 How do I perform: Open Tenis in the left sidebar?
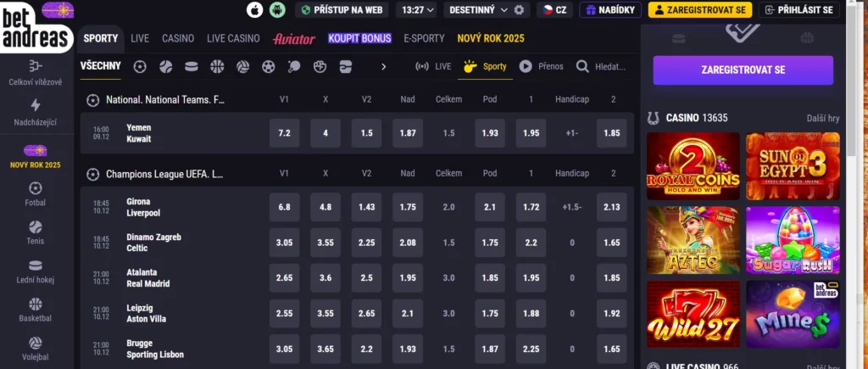click(x=36, y=233)
